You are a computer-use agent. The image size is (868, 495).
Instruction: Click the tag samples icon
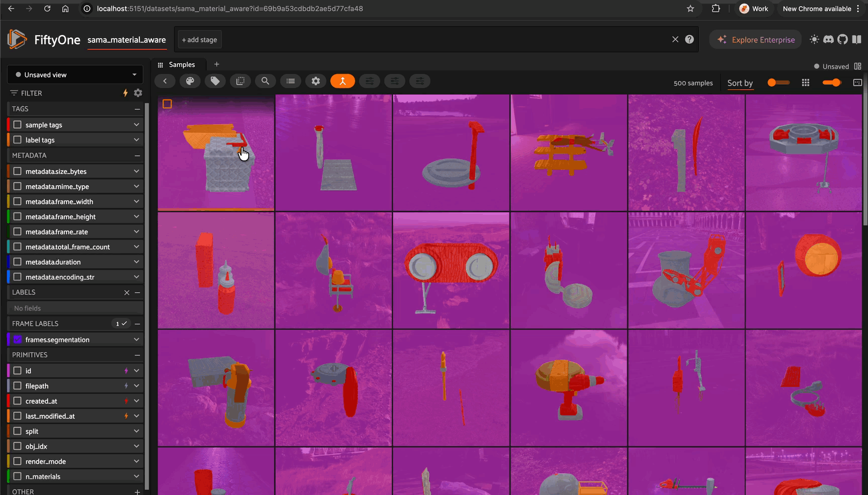[215, 81]
